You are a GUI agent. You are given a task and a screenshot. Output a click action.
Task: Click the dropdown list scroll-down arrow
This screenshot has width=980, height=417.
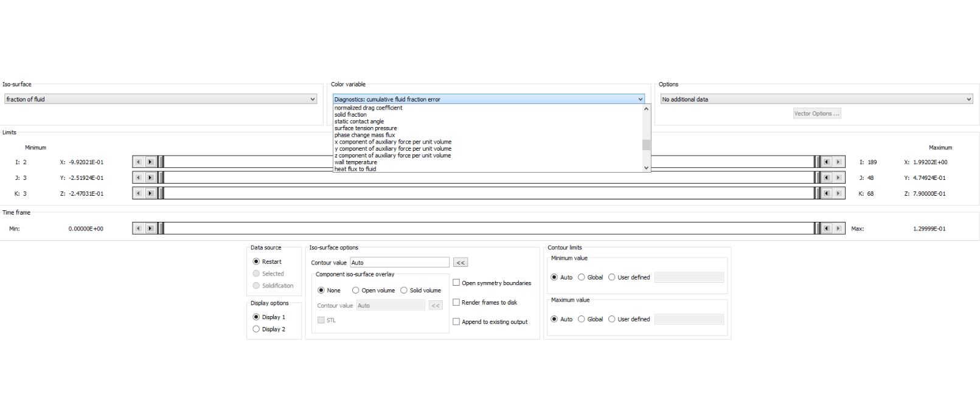point(646,168)
